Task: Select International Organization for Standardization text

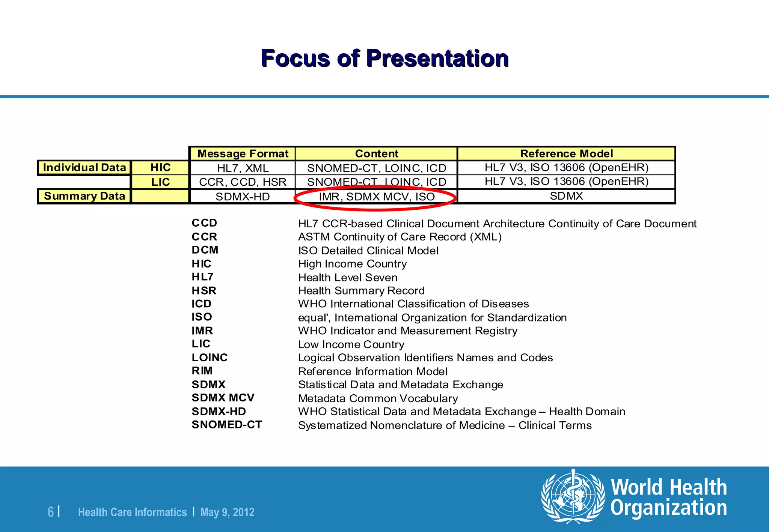Action: 451,318
